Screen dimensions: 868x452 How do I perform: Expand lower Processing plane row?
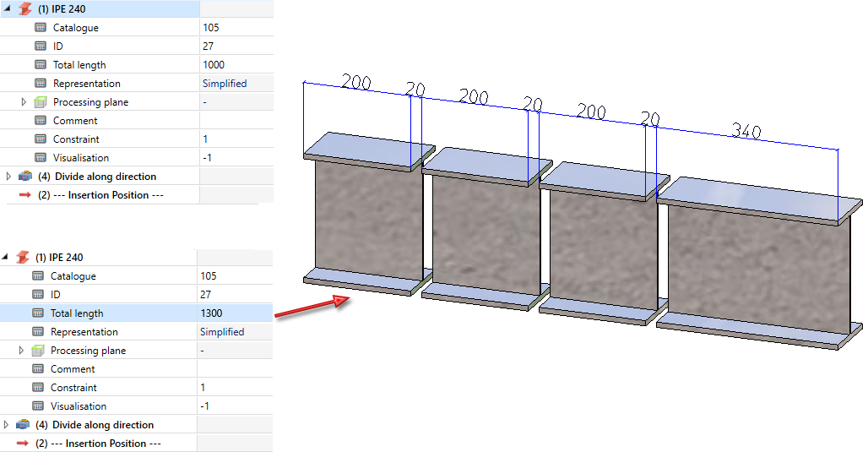point(21,350)
